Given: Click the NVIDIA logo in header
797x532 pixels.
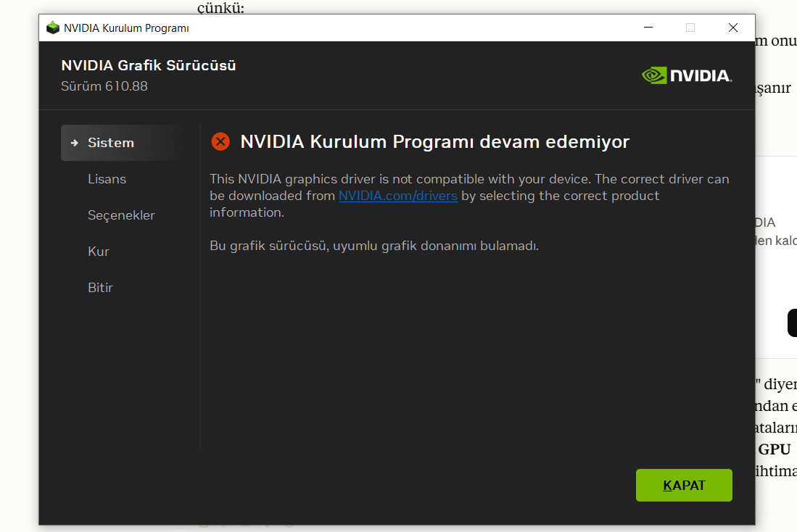Looking at the screenshot, I should pyautogui.click(x=687, y=75).
